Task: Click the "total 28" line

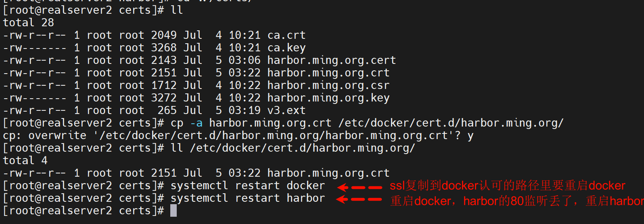Action: pyautogui.click(x=28, y=23)
